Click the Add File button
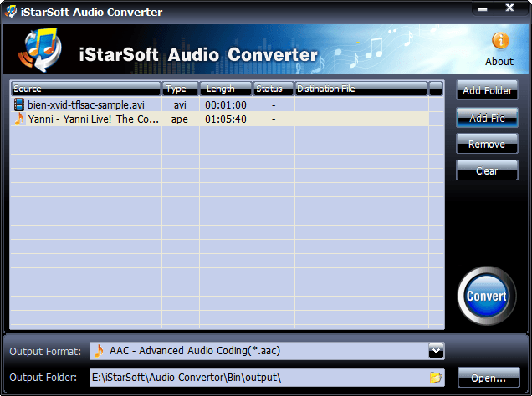 point(487,118)
